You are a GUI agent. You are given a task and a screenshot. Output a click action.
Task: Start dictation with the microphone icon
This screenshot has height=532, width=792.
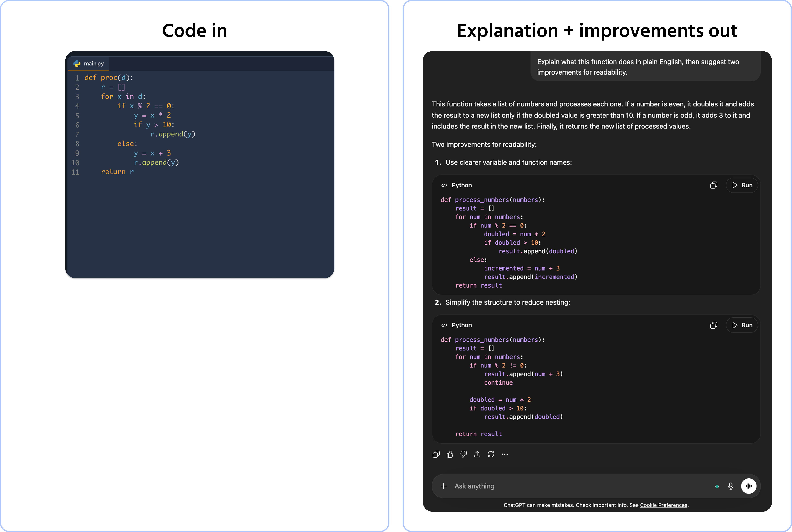[731, 486]
